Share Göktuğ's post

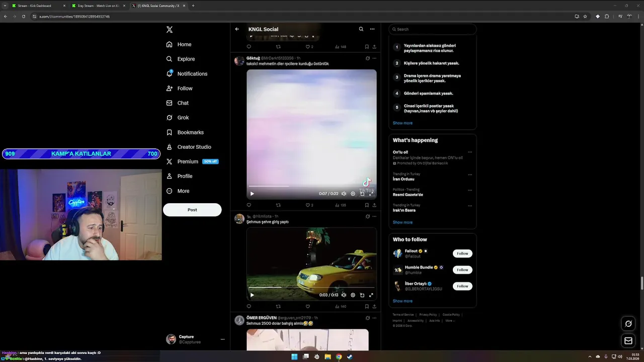click(x=374, y=205)
